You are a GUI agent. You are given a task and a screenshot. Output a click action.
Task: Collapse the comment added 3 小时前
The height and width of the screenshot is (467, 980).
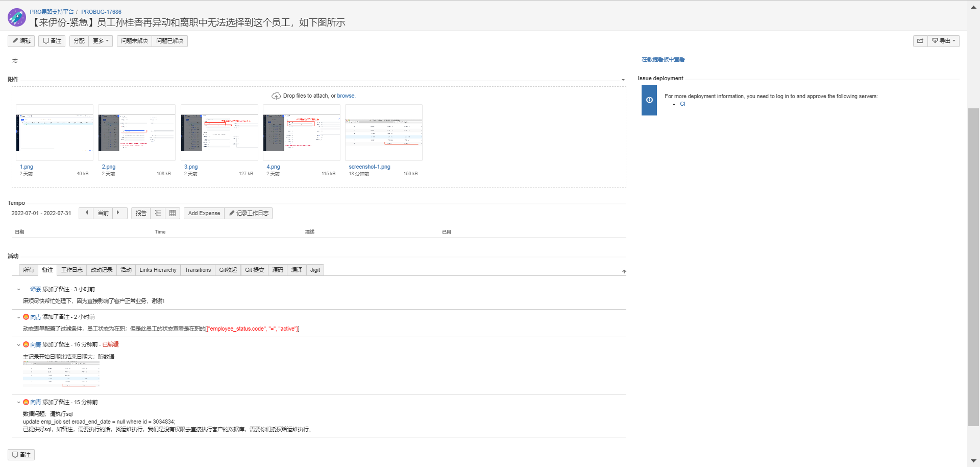19,290
